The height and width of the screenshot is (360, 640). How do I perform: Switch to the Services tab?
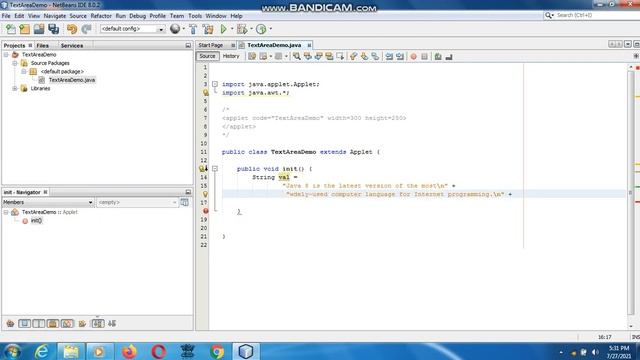pos(72,46)
